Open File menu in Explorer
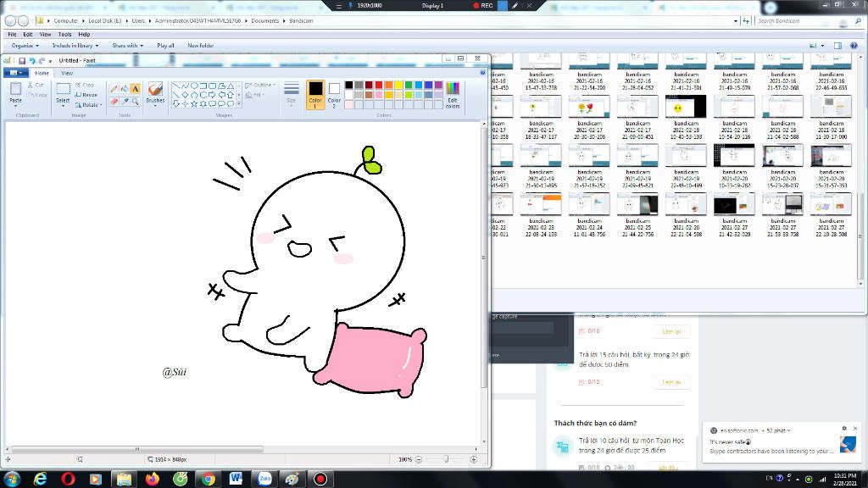The height and width of the screenshot is (488, 868). pyautogui.click(x=12, y=34)
